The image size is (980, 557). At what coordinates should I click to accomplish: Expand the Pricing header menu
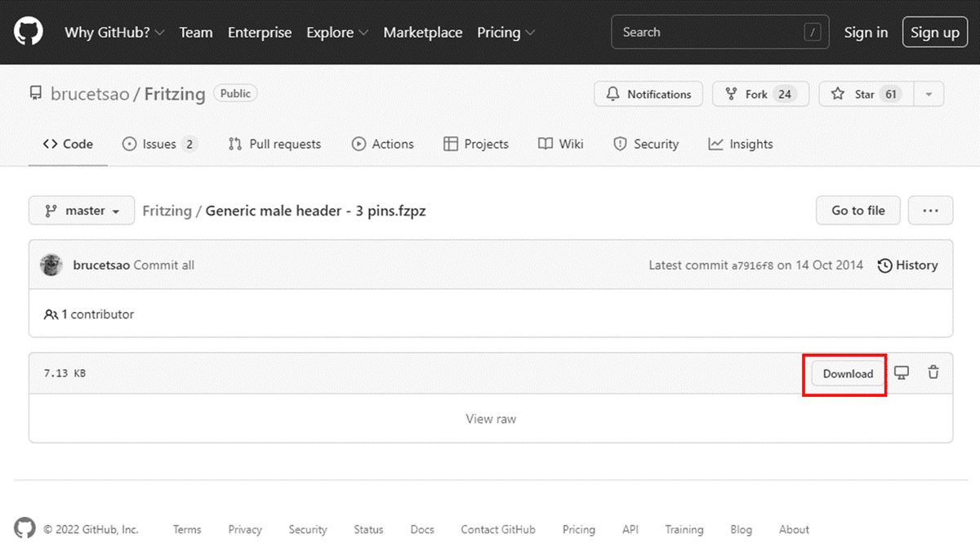click(x=506, y=33)
